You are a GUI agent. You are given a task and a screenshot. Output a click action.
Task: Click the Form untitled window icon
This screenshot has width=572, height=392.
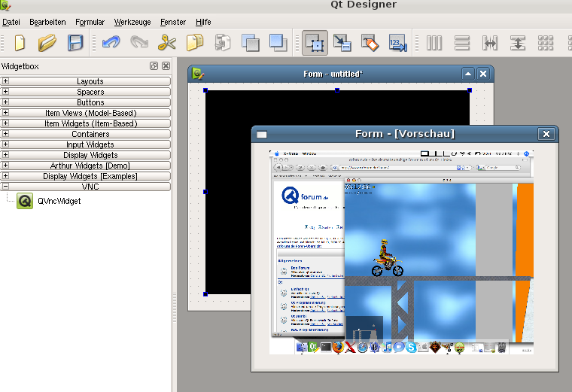tap(198, 74)
